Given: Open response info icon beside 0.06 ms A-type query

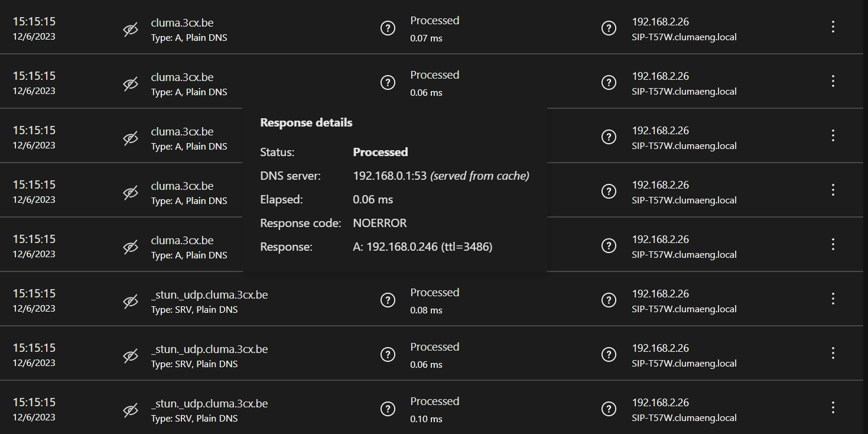Looking at the screenshot, I should (x=388, y=83).
